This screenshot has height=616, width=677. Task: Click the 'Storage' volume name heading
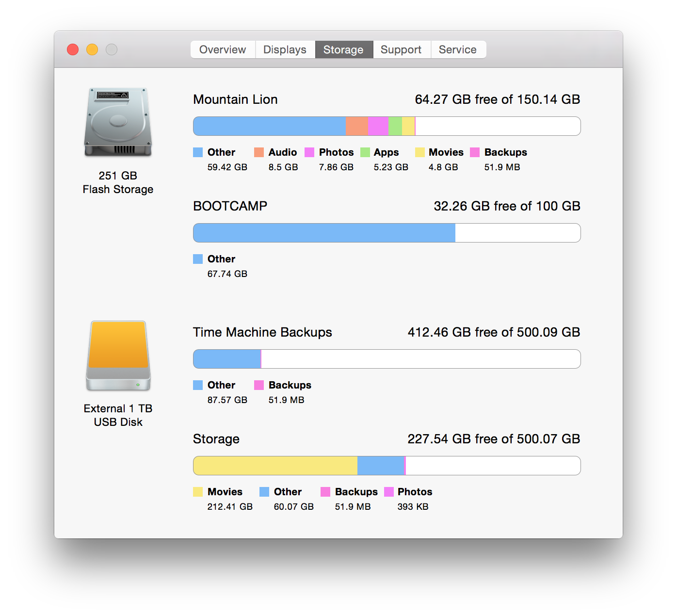tap(216, 439)
